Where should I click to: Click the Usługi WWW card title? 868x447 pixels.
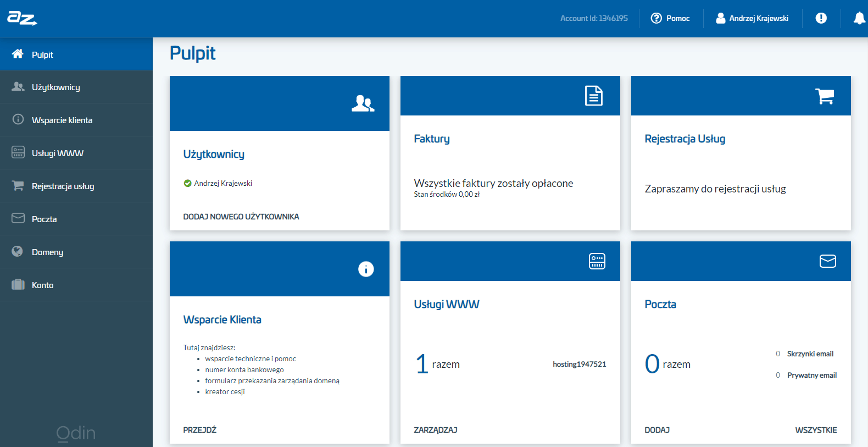(x=447, y=304)
